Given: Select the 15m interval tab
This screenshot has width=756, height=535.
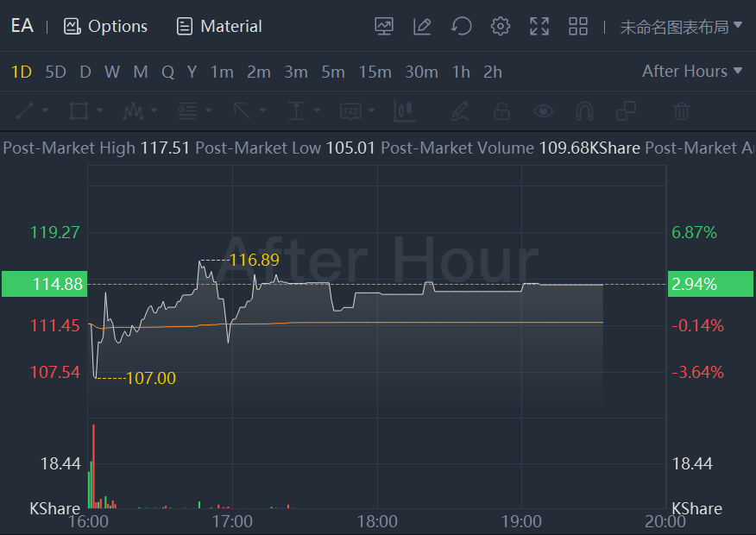Looking at the screenshot, I should pyautogui.click(x=375, y=72).
